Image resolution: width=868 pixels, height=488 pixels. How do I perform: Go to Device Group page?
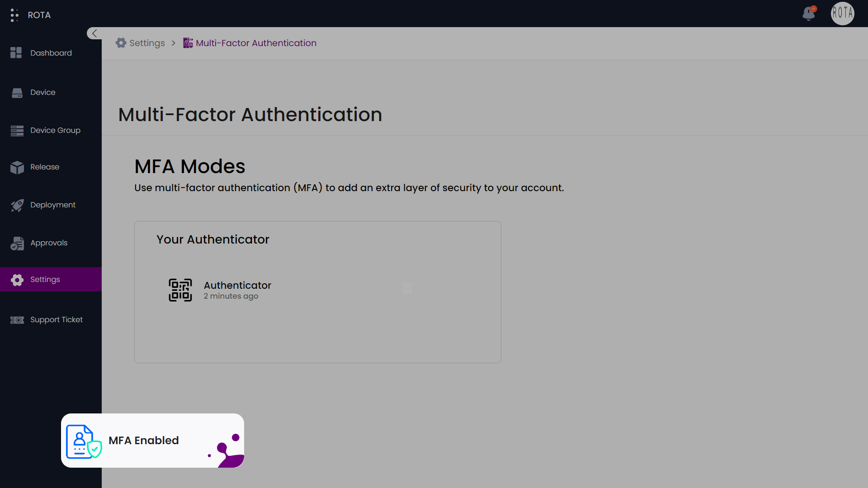coord(55,130)
